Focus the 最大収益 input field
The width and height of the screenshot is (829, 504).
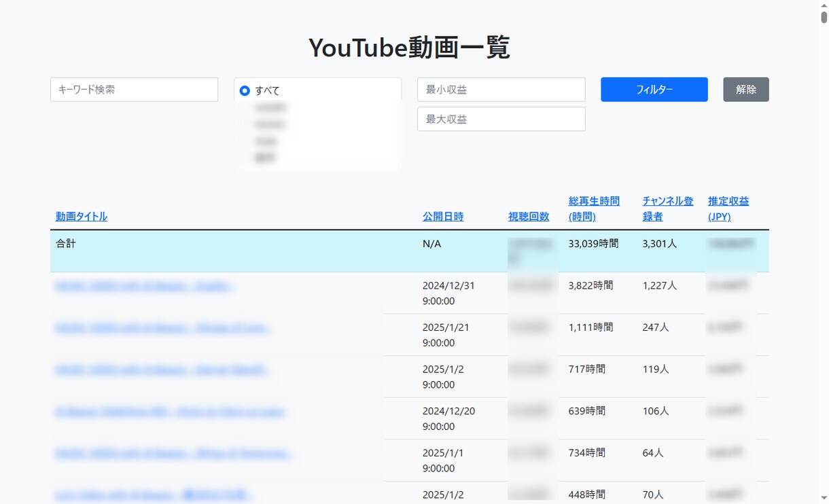point(501,119)
